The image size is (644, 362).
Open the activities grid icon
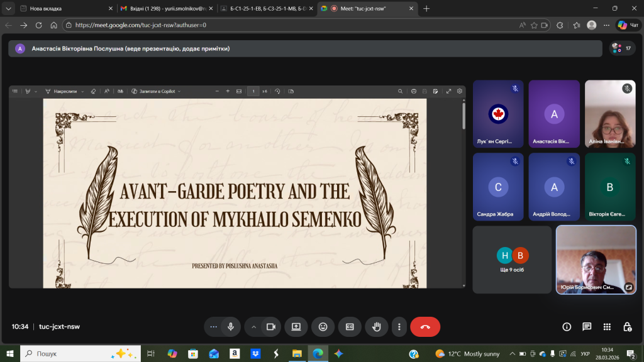pos(607,327)
